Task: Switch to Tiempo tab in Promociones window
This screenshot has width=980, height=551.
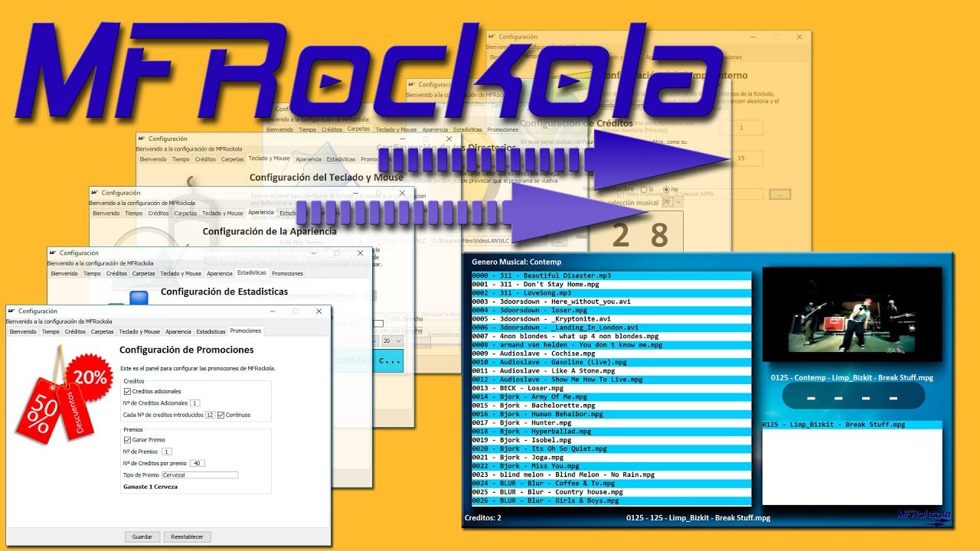Action: pos(51,331)
